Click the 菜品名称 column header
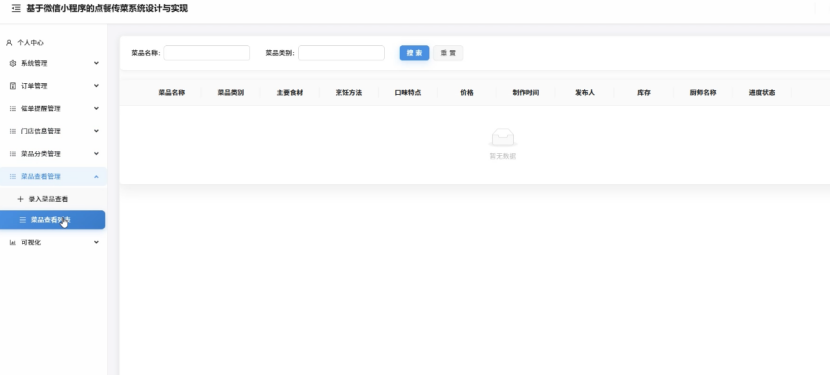Viewport: 830px width, 375px height. (172, 93)
